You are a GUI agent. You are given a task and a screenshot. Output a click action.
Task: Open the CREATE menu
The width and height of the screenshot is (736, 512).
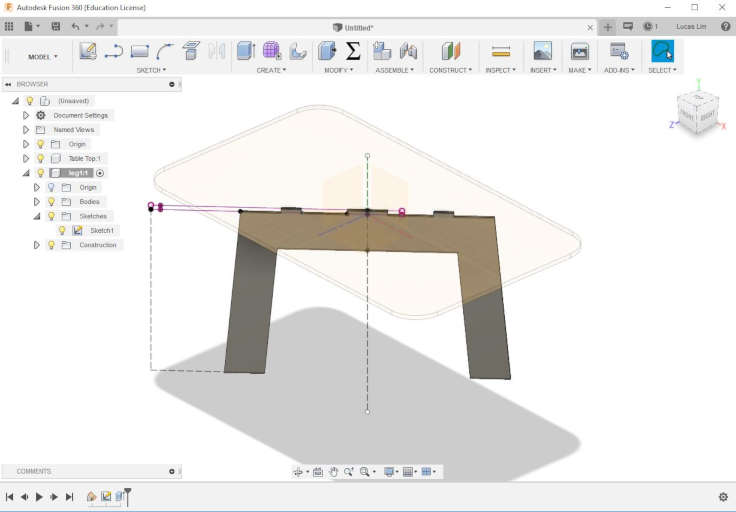tap(271, 70)
